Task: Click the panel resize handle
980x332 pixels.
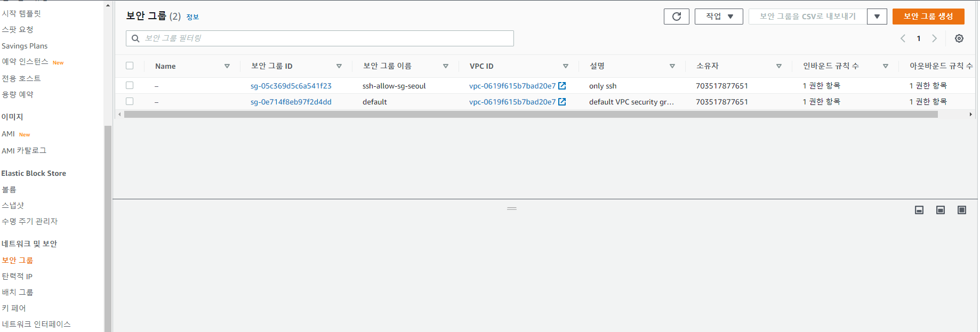Action: pyautogui.click(x=512, y=208)
